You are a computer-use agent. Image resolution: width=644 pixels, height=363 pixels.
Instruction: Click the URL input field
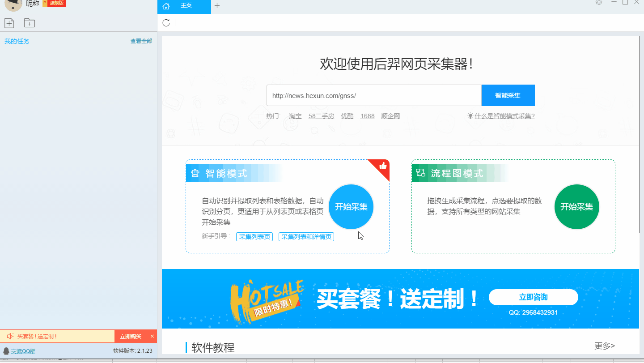pyautogui.click(x=374, y=95)
